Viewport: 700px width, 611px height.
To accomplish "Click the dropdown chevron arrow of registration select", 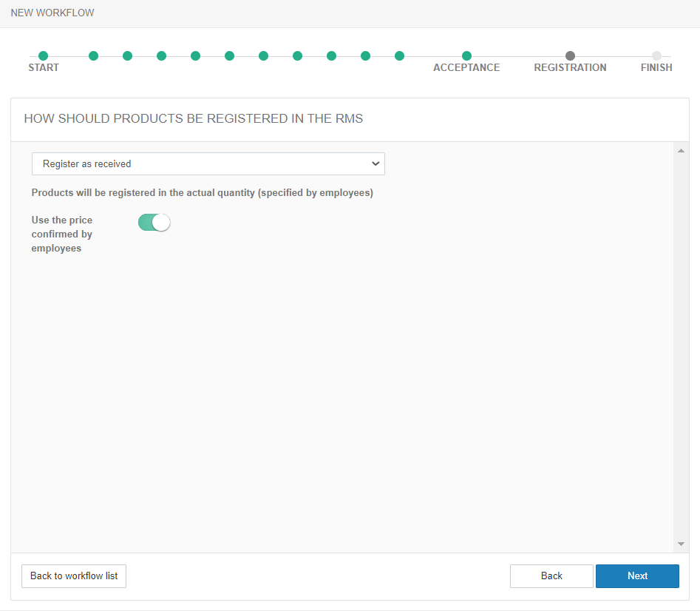I will pyautogui.click(x=376, y=163).
